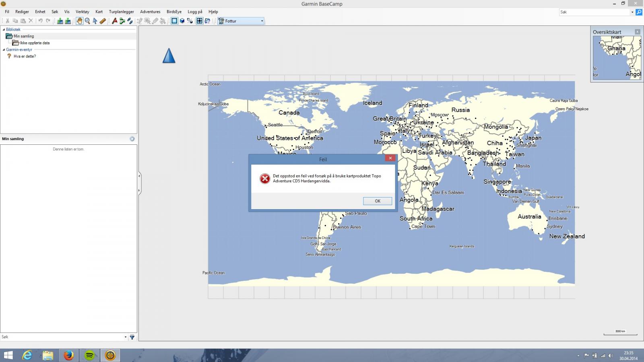Click the top-right Søk search field
Image resolution: width=644 pixels, height=362 pixels.
[594, 12]
